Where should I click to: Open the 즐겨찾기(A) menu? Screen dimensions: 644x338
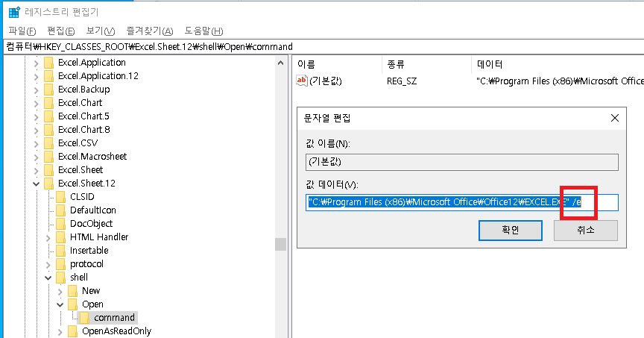(150, 31)
